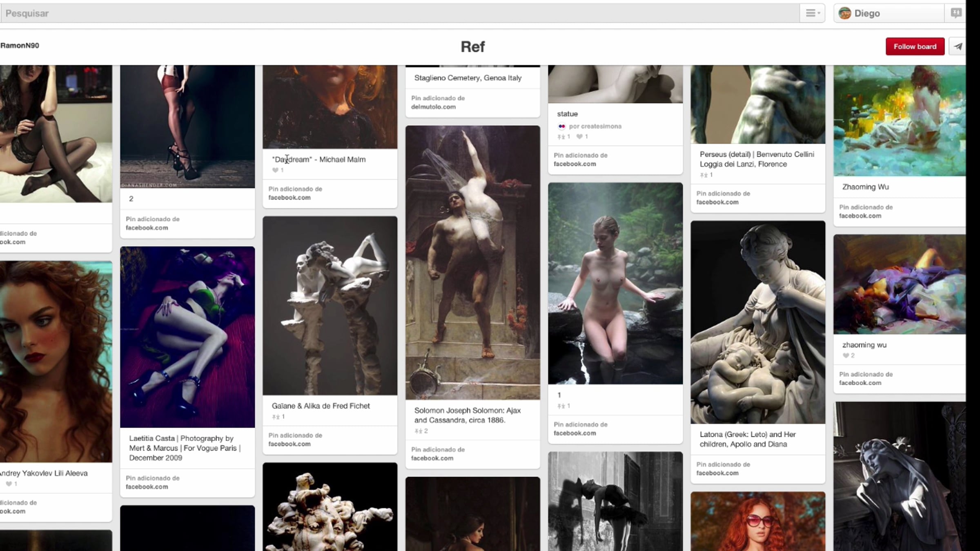Go to the RamonN90 user profile link
Image resolution: width=980 pixels, height=551 pixels.
20,45
